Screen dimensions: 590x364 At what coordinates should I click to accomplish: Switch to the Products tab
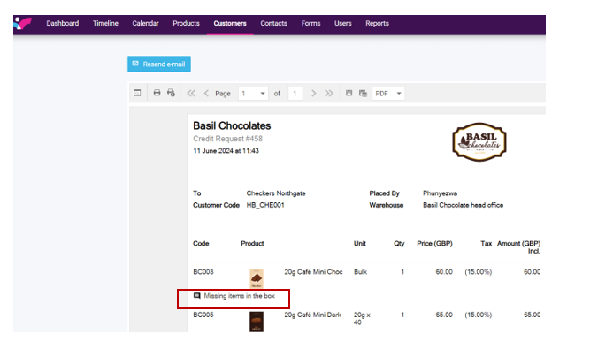click(x=186, y=24)
